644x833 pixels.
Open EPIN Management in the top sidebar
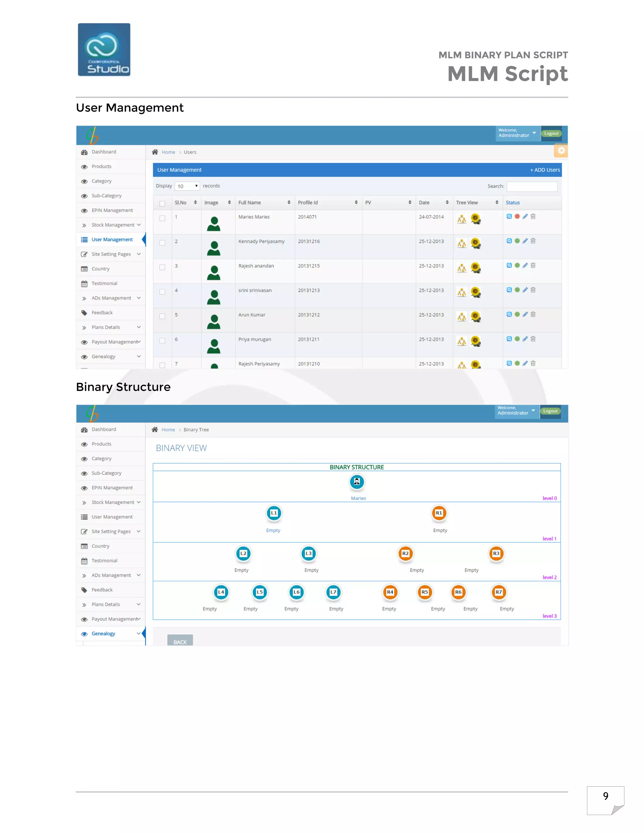(112, 211)
